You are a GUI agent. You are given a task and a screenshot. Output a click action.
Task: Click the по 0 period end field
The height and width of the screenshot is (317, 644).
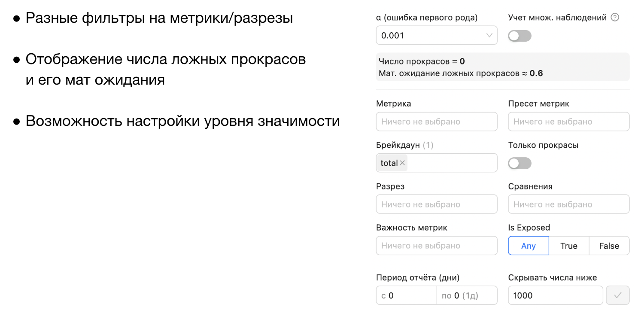(467, 295)
